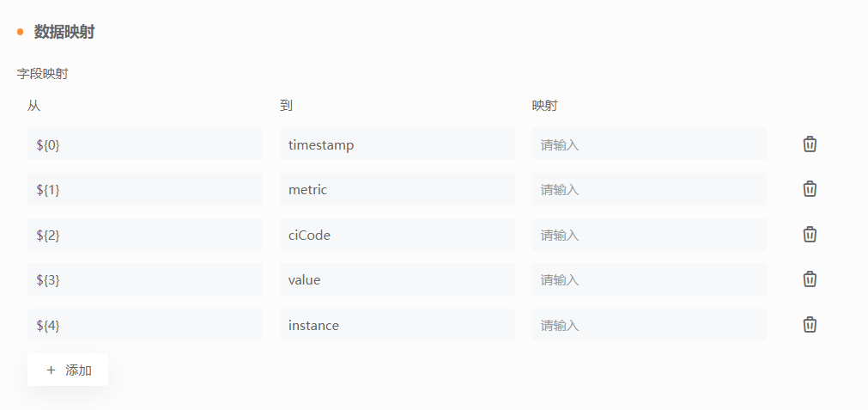Select the ${2} source field
The height and width of the screenshot is (410, 868).
(145, 235)
